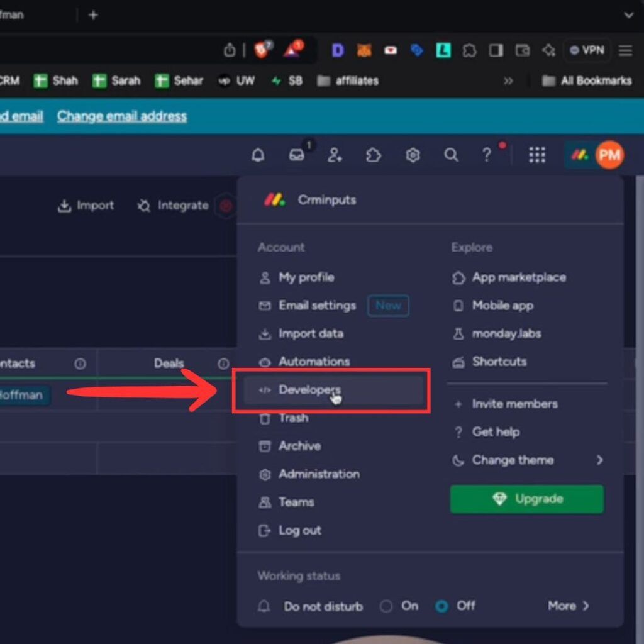Open the integrations gear icon in header

coord(413,155)
